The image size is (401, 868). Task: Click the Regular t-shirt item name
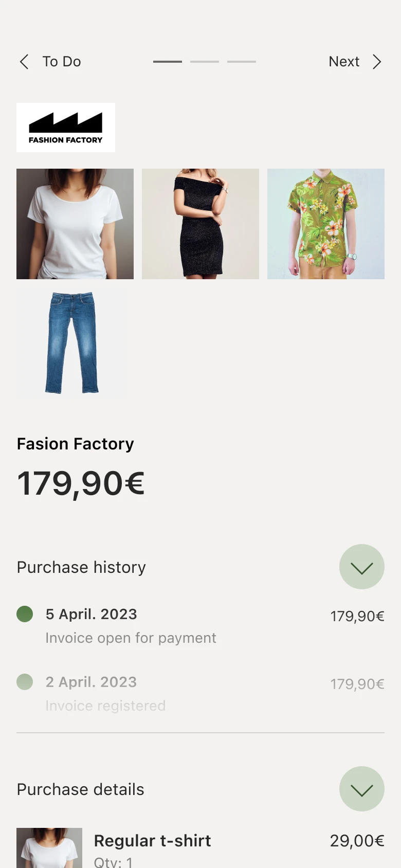(x=152, y=841)
